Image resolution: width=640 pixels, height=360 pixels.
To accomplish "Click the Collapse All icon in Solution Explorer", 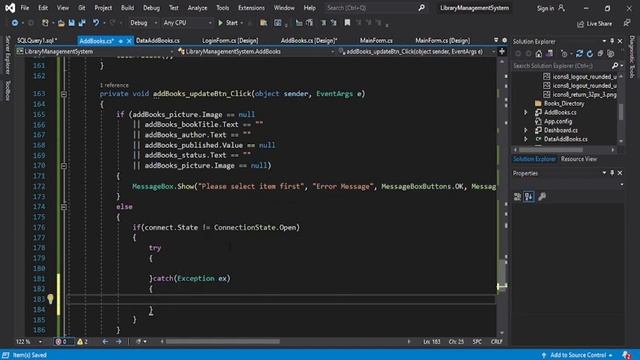I will pyautogui.click(x=600, y=53).
